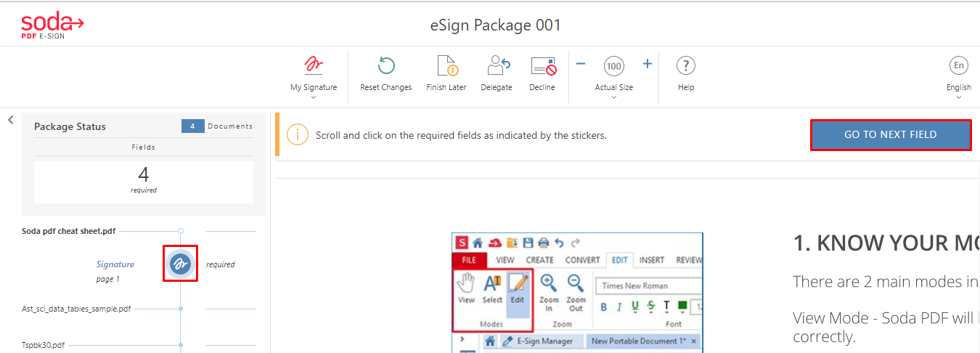Select Soda pdf cheat sheet.pdf in list

tap(68, 231)
